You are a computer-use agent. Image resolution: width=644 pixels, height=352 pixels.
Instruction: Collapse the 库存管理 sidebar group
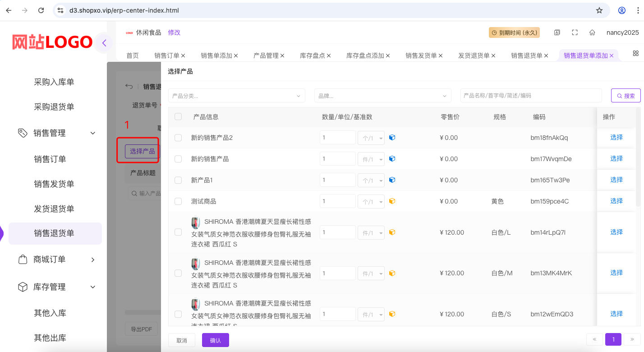(93, 287)
